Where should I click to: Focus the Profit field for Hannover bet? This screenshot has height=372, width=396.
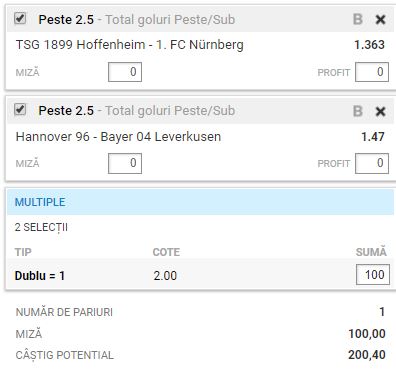[372, 163]
